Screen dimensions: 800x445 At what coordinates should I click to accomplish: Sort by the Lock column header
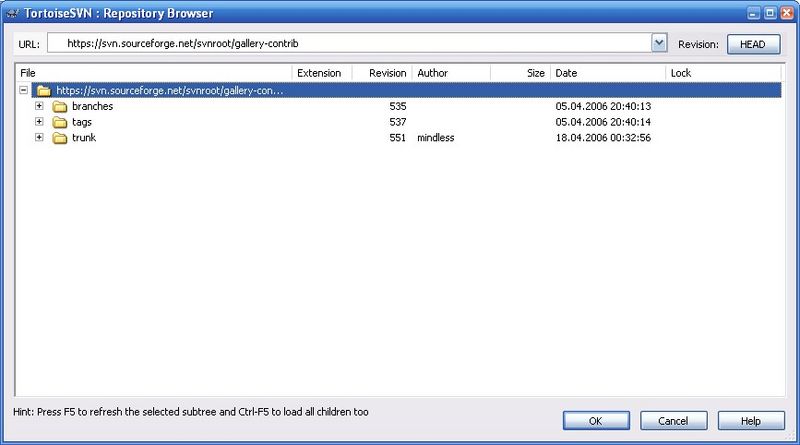723,73
